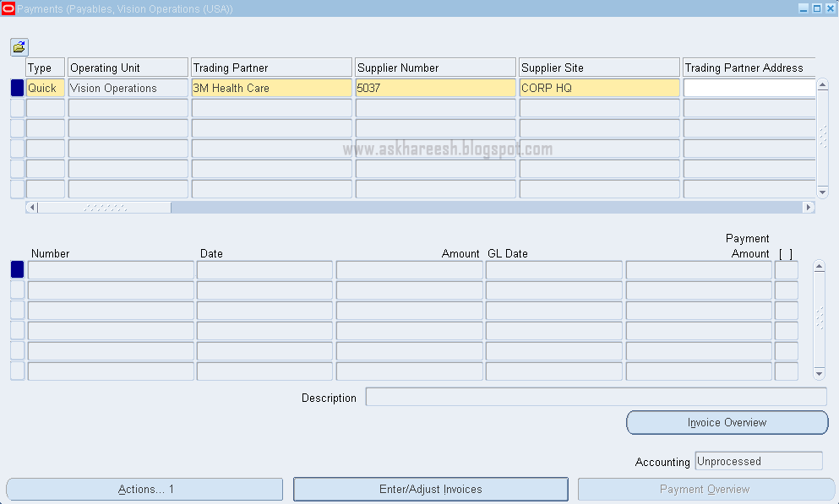Click the Accounting status field showing Unprocessed

pos(759,461)
